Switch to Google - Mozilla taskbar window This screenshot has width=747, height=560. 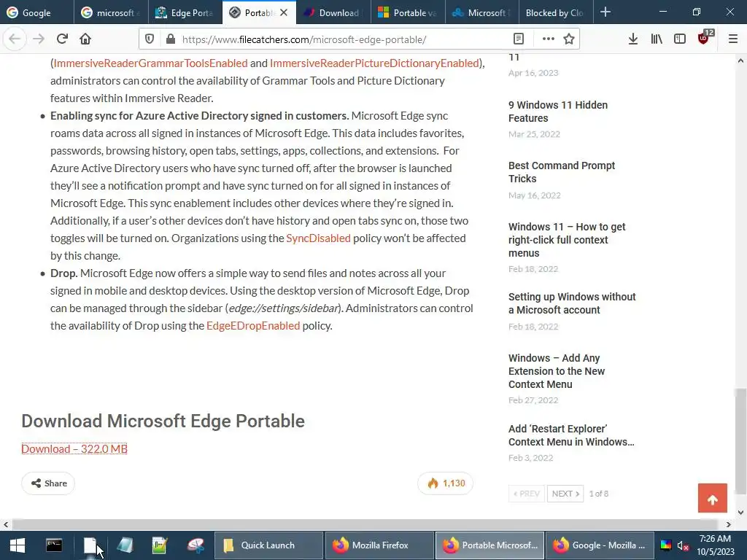point(600,545)
